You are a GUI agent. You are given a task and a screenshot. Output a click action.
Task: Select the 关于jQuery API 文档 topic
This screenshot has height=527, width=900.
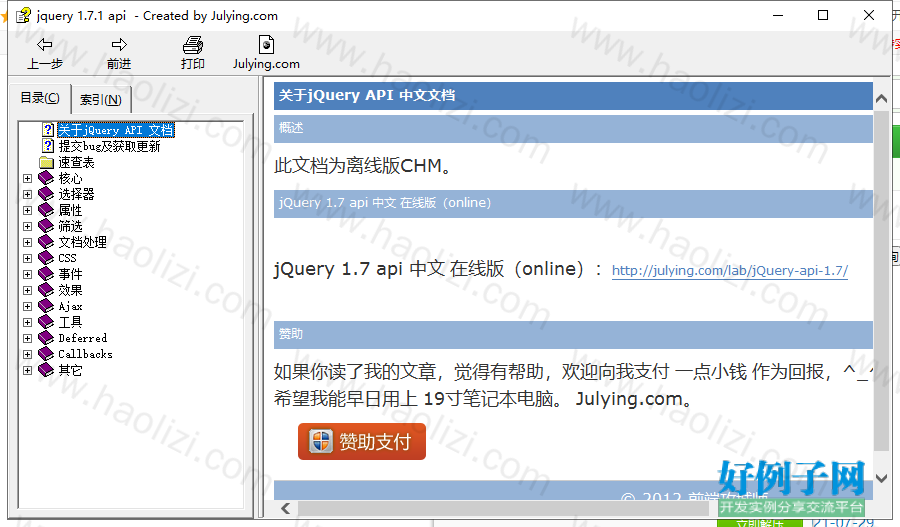[x=116, y=130]
